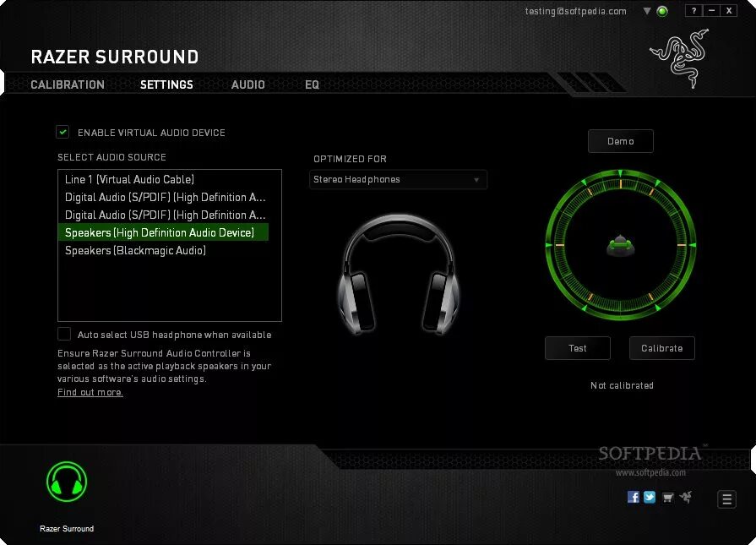Expand the account dropdown next to testing@softpedia.com

click(x=646, y=11)
